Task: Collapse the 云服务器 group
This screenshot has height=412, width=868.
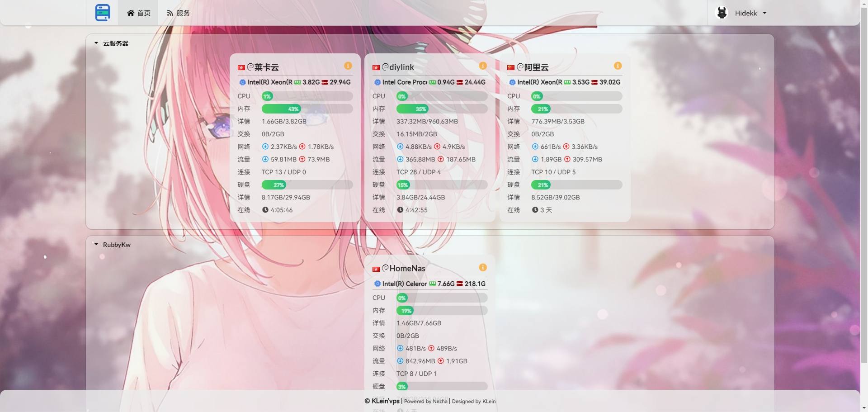Action: (96, 43)
